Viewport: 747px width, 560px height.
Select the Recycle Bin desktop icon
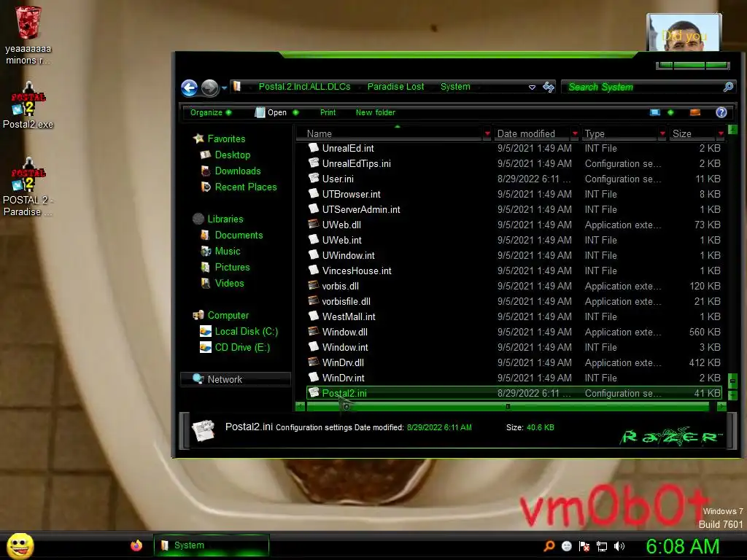point(28,35)
